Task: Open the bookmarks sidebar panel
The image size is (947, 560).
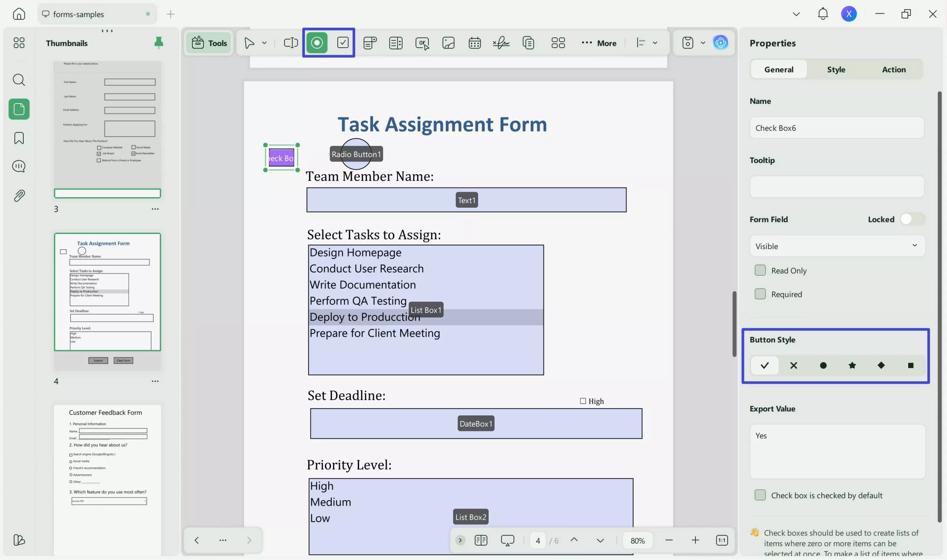Action: tap(19, 138)
